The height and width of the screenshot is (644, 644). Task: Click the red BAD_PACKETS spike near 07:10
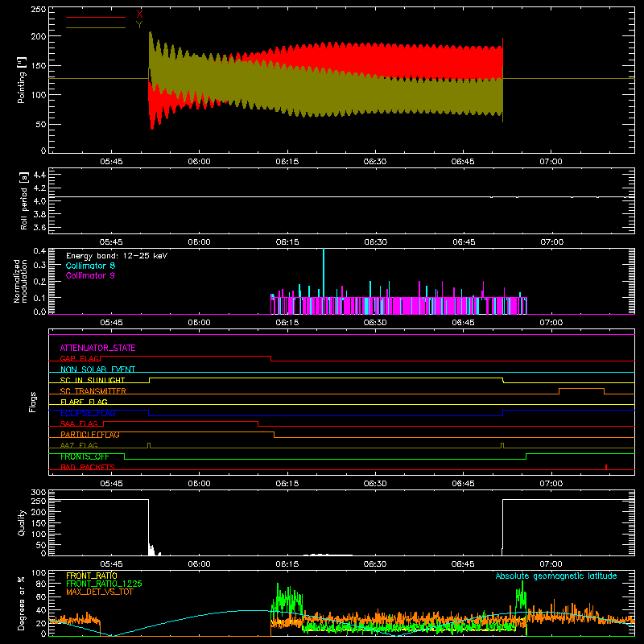(x=606, y=467)
